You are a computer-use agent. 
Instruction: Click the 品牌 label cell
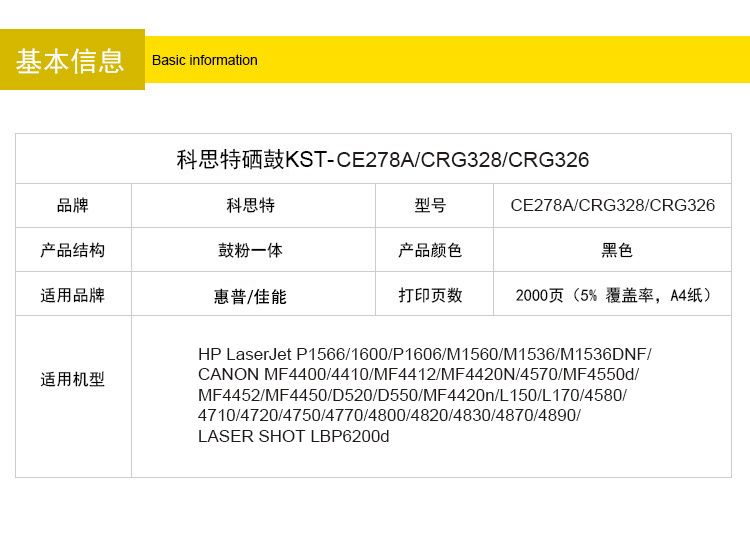click(x=73, y=205)
